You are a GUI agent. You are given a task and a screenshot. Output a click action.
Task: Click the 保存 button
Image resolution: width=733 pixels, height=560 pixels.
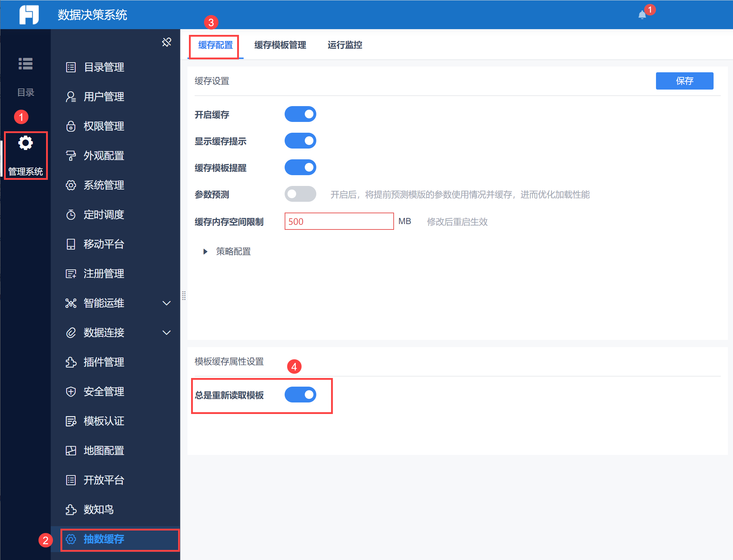point(684,81)
